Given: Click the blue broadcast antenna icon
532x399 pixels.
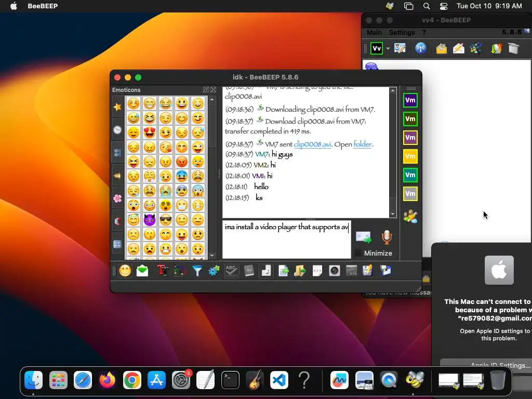Looking at the screenshot, I should coord(421,48).
